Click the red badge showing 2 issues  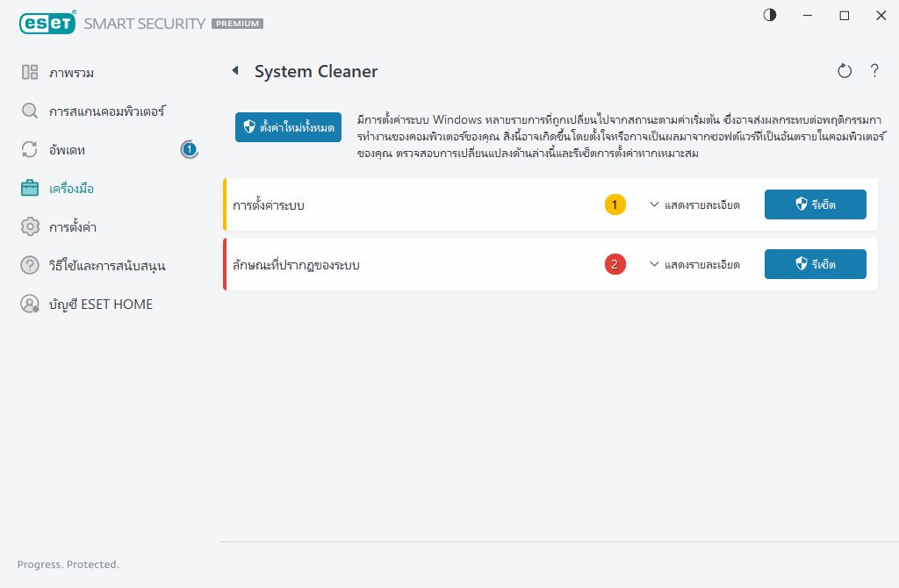615,264
